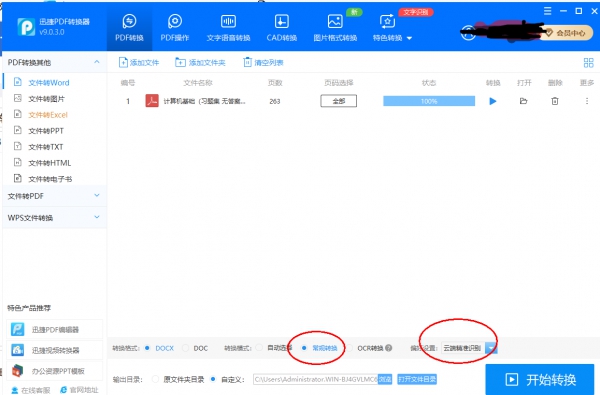Click the 开始转换 button

click(540, 380)
